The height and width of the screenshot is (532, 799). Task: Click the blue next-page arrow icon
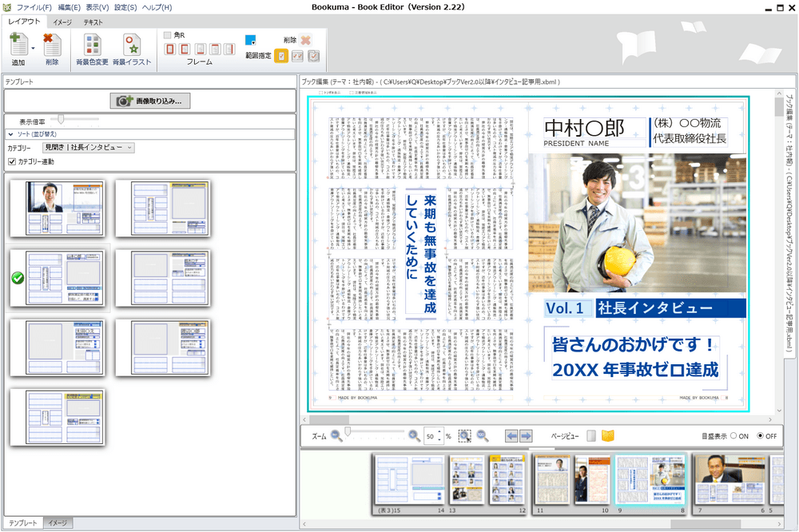point(526,435)
